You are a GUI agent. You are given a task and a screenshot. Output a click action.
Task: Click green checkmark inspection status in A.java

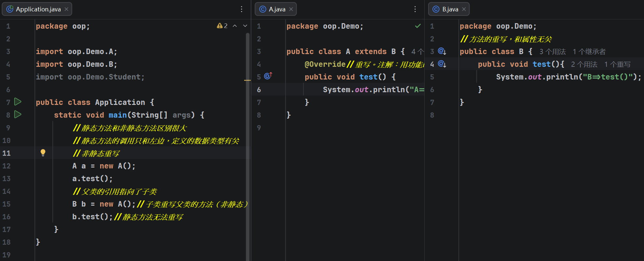point(418,26)
